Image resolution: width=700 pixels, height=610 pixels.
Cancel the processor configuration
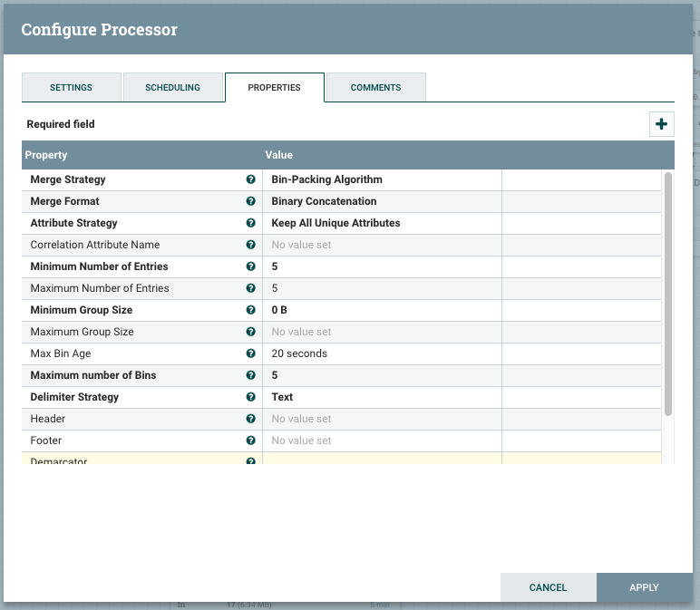point(548,587)
